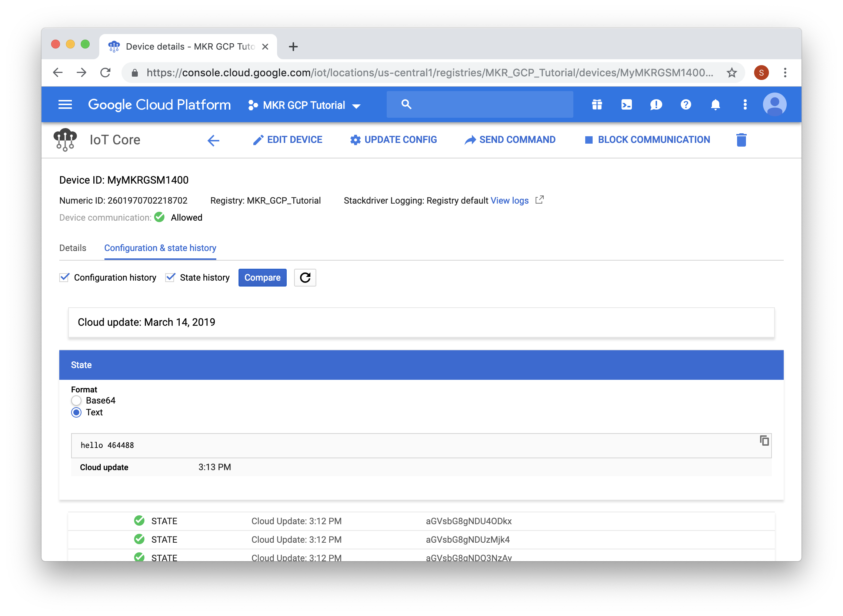This screenshot has height=616, width=843.
Task: Open the MKR GCP Tutorial project selector
Action: coord(304,105)
